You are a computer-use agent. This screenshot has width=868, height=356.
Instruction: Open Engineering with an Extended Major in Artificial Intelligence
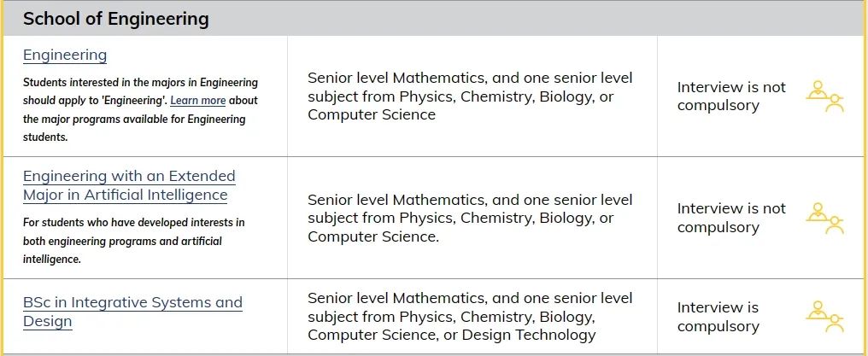pos(129,185)
